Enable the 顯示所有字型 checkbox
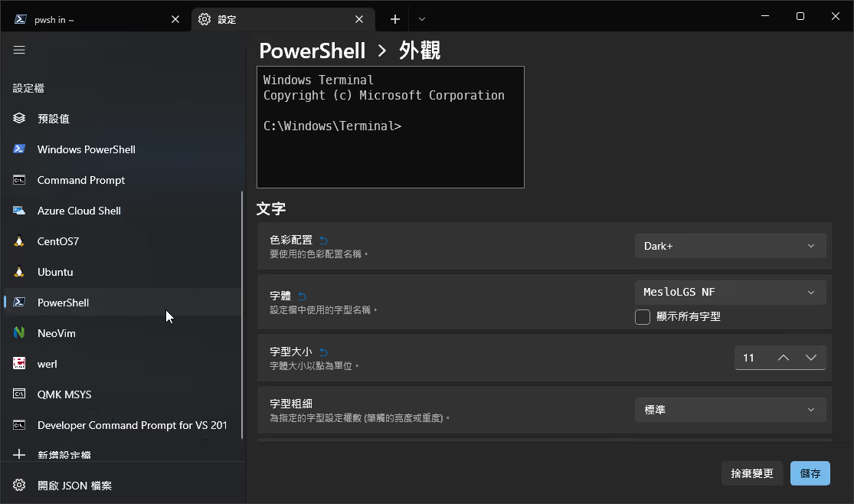This screenshot has height=504, width=854. [x=643, y=316]
